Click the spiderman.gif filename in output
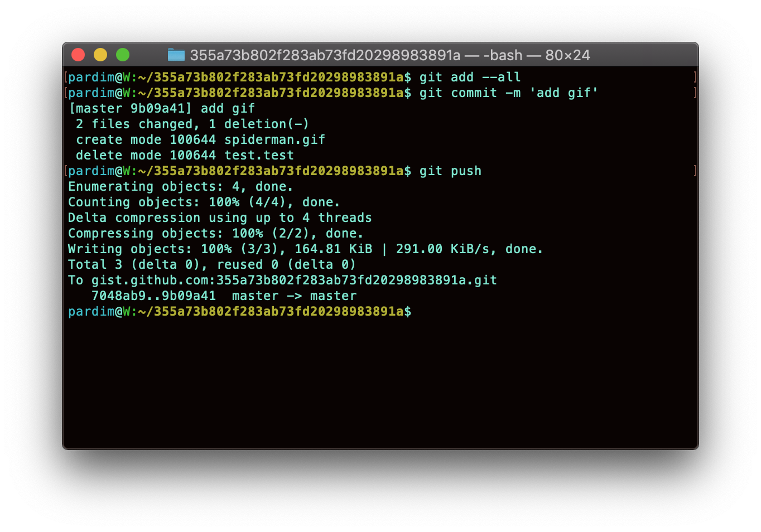Image resolution: width=761 pixels, height=532 pixels. pyautogui.click(x=274, y=140)
